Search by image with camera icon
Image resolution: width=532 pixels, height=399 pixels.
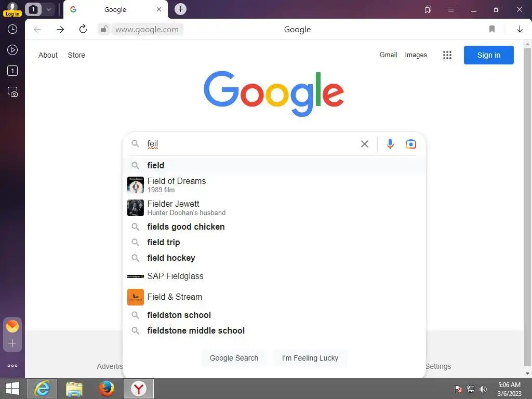point(410,144)
